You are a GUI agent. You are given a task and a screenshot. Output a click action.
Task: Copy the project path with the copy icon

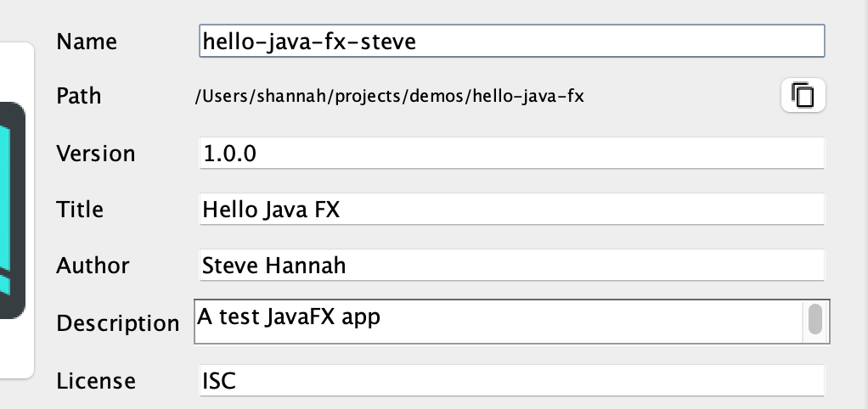(803, 95)
